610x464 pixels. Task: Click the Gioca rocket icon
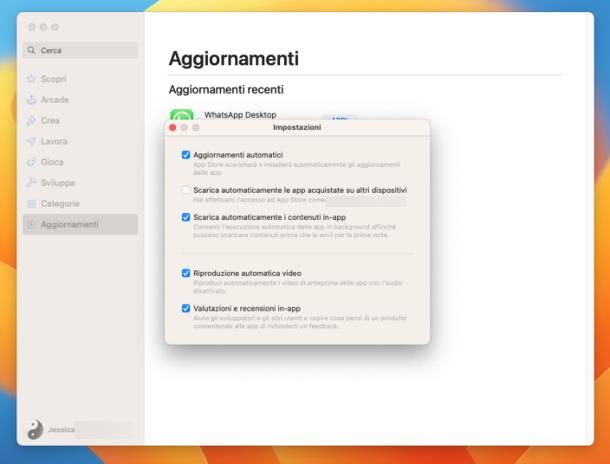[31, 162]
